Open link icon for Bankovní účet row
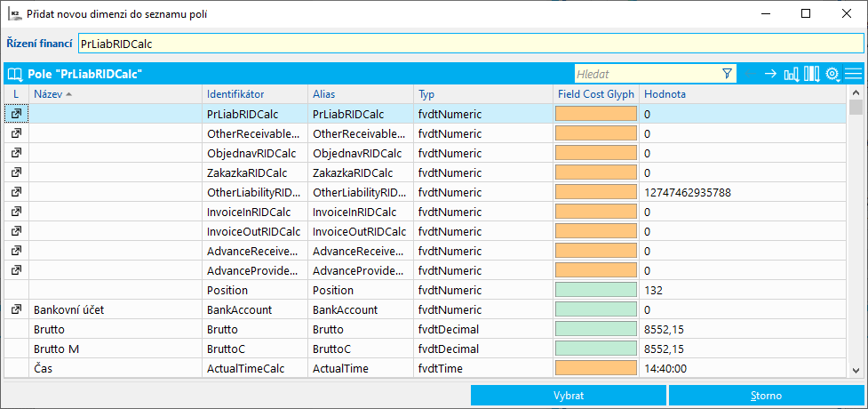The image size is (868, 409). point(16,309)
